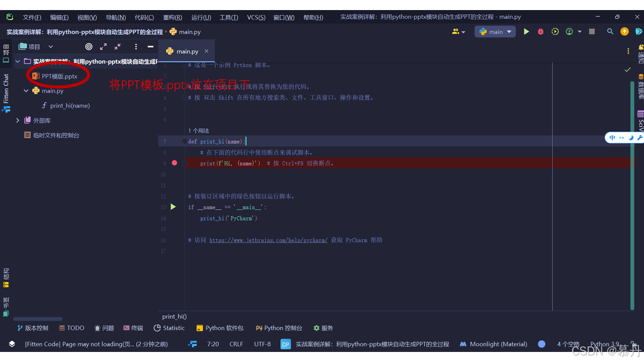Open the 工具(T) menu
The image size is (644, 362).
tap(228, 17)
